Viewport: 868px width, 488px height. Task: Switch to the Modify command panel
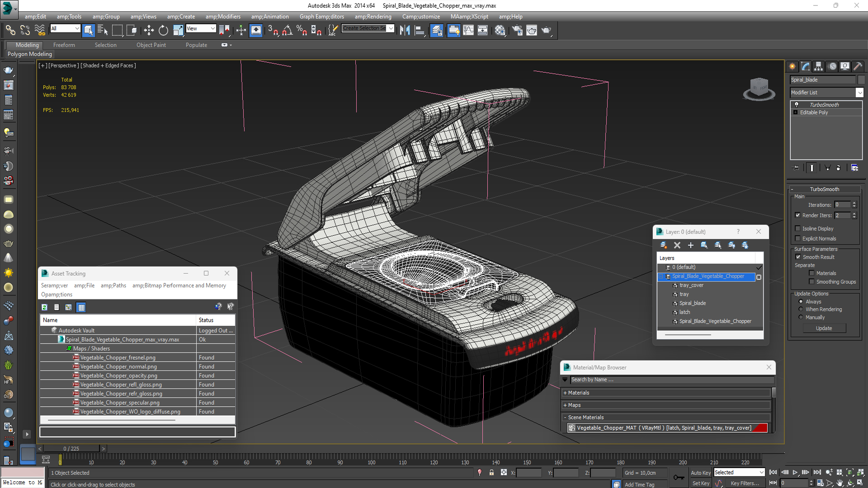click(806, 66)
